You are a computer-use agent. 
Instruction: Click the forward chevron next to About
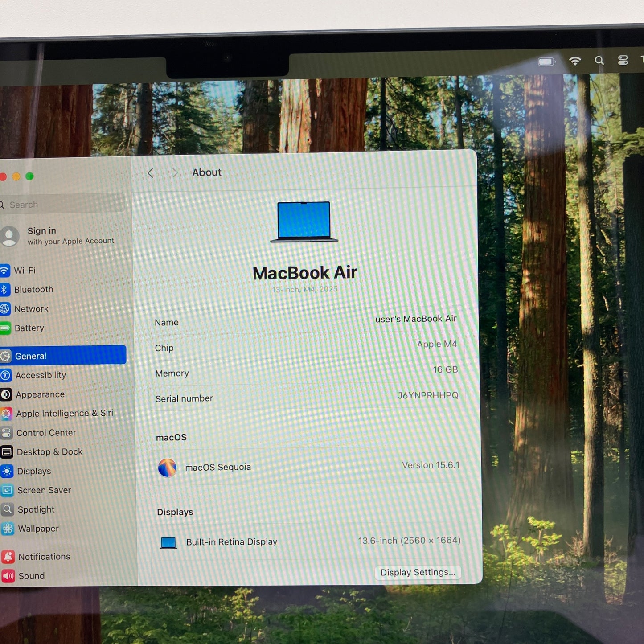(x=175, y=173)
